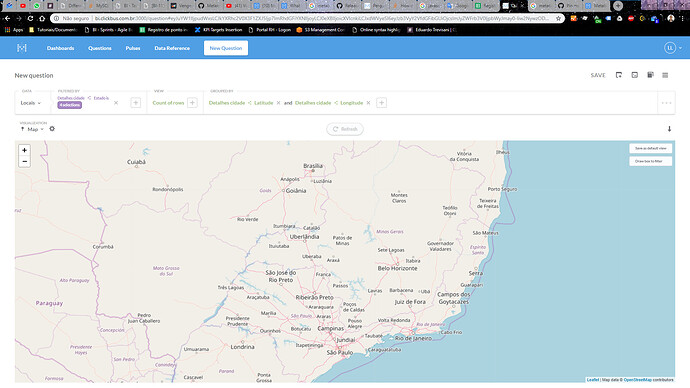The height and width of the screenshot is (388, 690).
Task: Zoom in the map with plus button
Action: coord(25,150)
